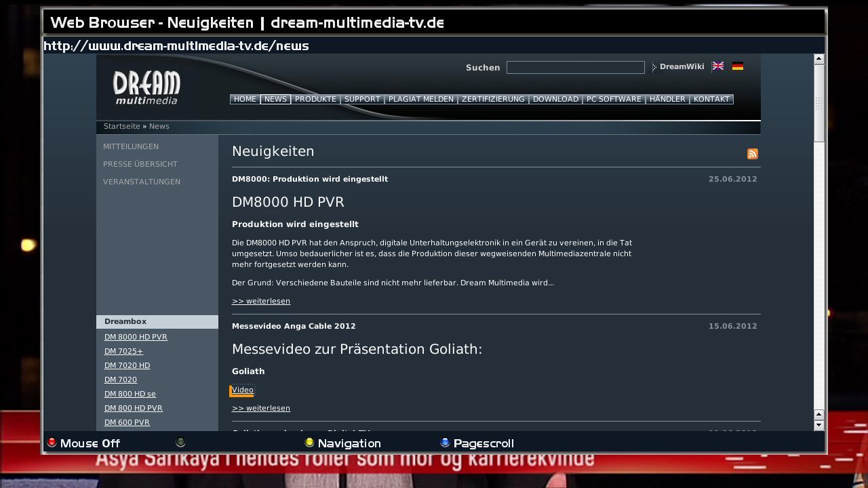This screenshot has height=488, width=868.
Task: Open the NEWS menu item
Action: (x=275, y=99)
